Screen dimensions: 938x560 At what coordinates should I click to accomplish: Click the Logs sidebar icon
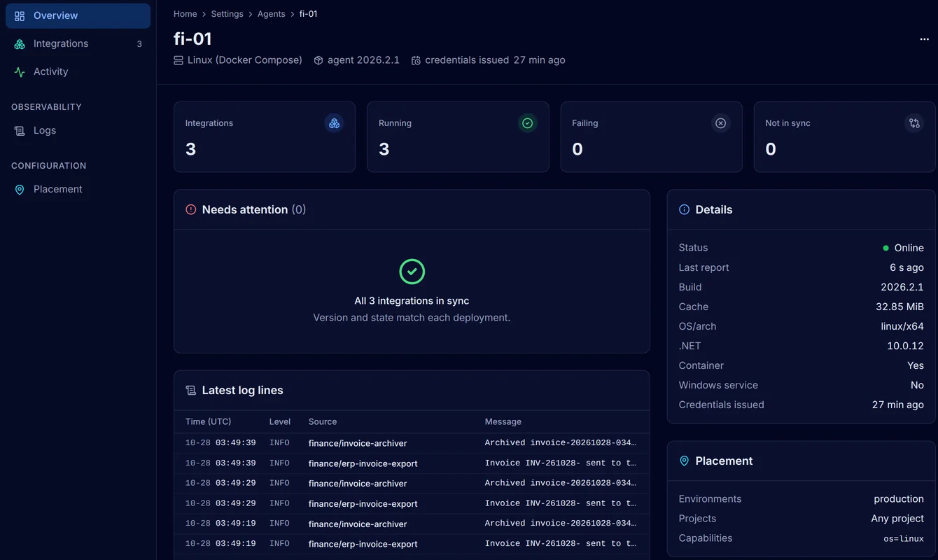(x=20, y=130)
